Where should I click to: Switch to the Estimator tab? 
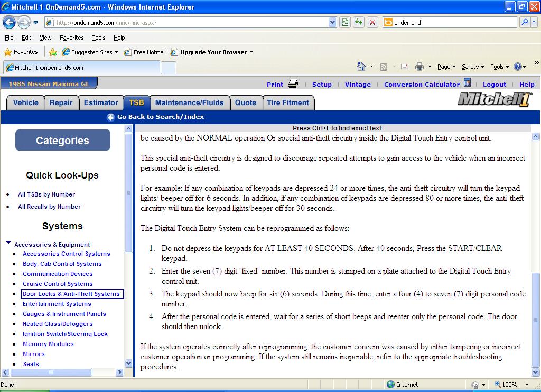pyautogui.click(x=101, y=103)
